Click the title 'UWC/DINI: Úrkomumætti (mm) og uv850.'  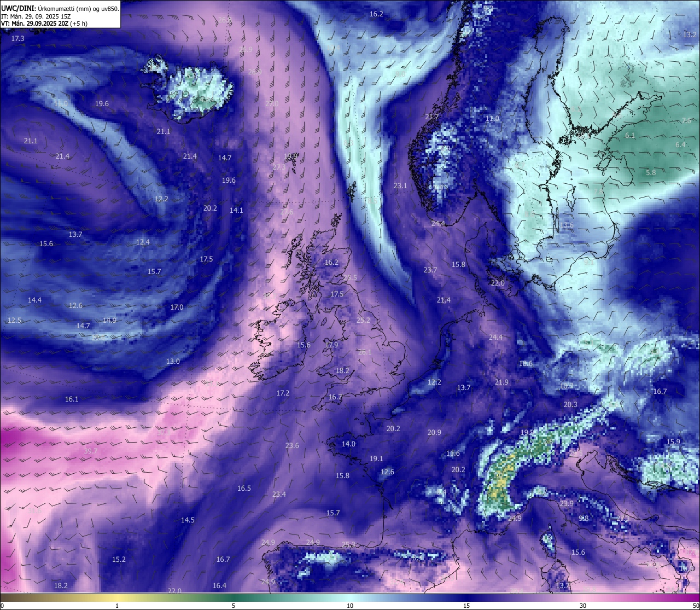coord(60,9)
